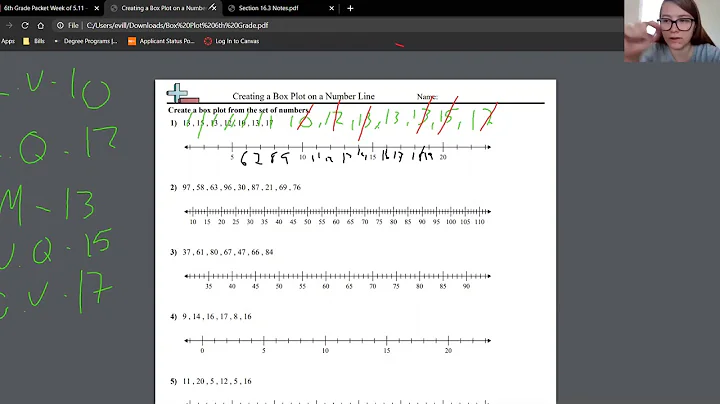The width and height of the screenshot is (720, 404).
Task: Close the 6th Grade Packet Week of 5.11 tab
Action: point(96,8)
